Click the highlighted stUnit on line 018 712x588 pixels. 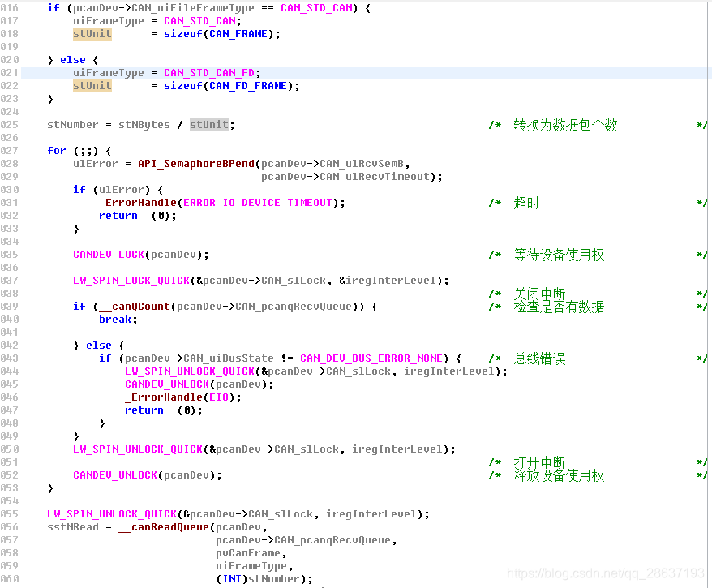tap(92, 34)
